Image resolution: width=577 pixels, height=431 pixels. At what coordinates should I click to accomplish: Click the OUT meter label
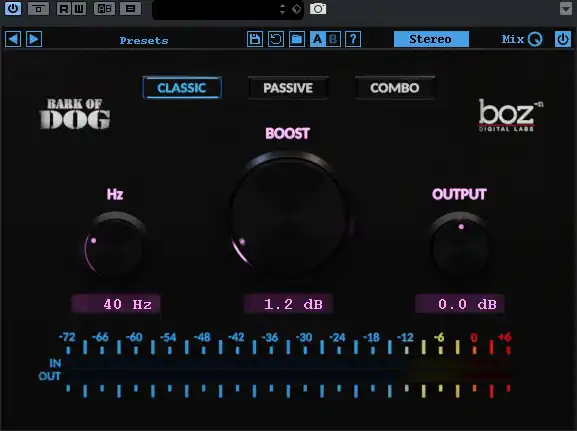pos(50,376)
